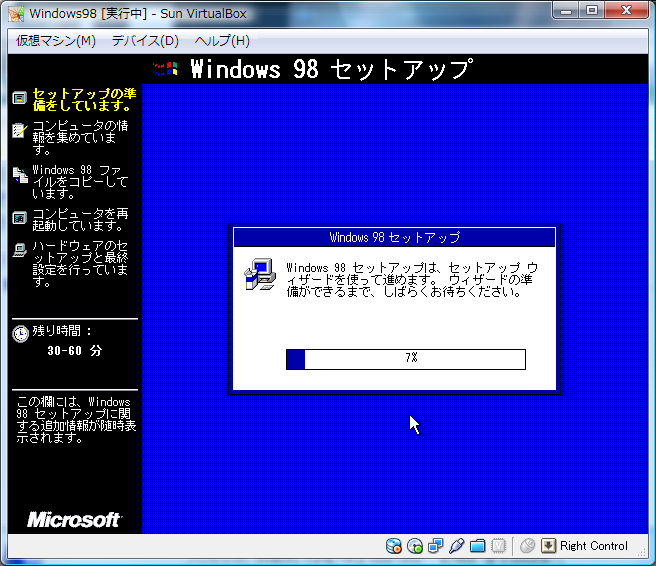Click the mouse capture status icon
The height and width of the screenshot is (566, 656).
pos(528,546)
